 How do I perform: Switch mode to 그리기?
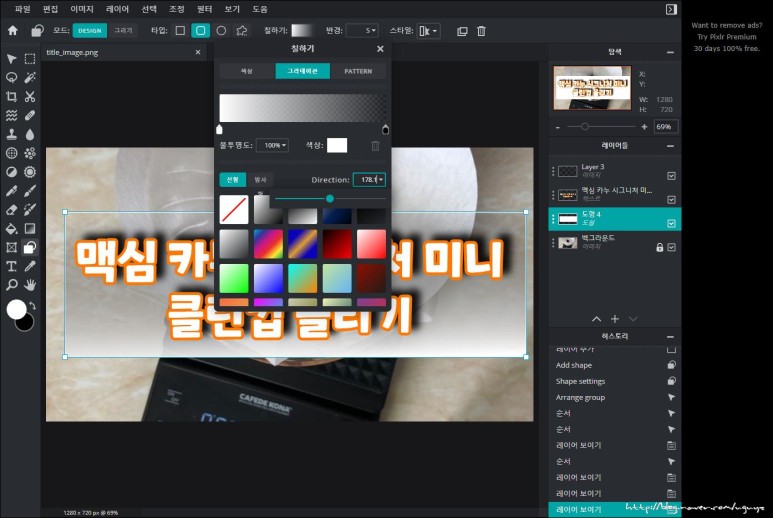[x=123, y=31]
